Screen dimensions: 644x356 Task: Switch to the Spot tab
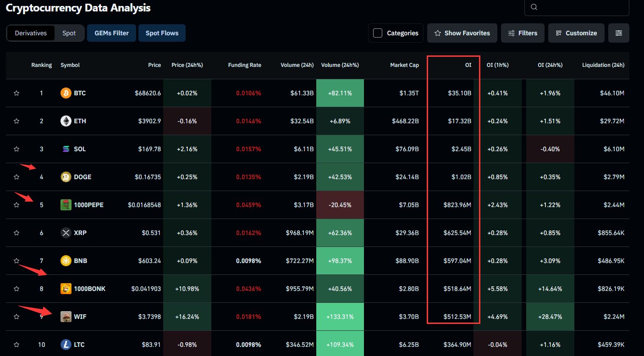pos(69,33)
